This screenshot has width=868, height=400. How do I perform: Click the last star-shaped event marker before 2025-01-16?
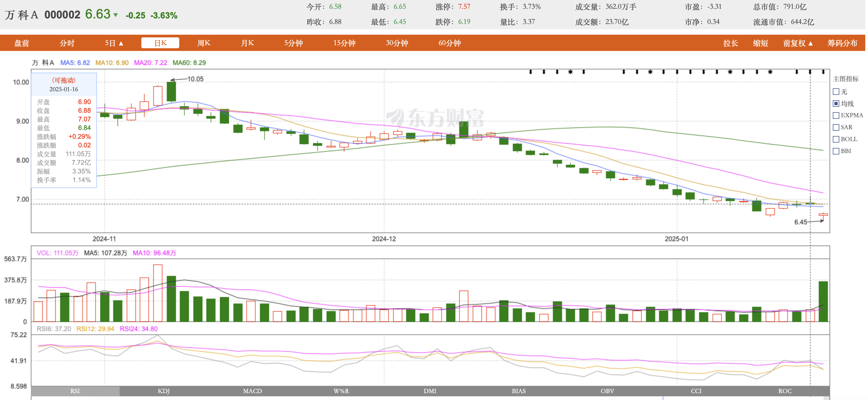(770, 72)
